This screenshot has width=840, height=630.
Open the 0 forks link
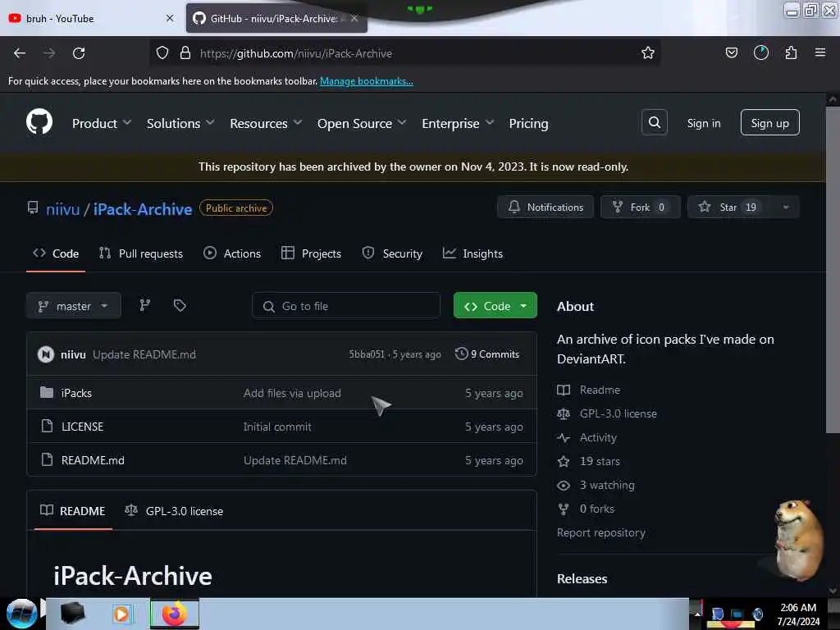[597, 509]
